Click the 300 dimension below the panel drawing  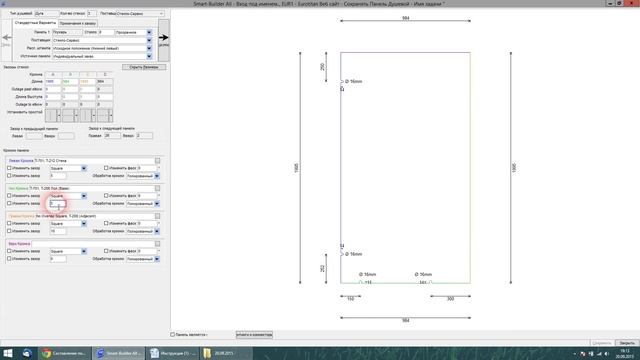[450, 299]
